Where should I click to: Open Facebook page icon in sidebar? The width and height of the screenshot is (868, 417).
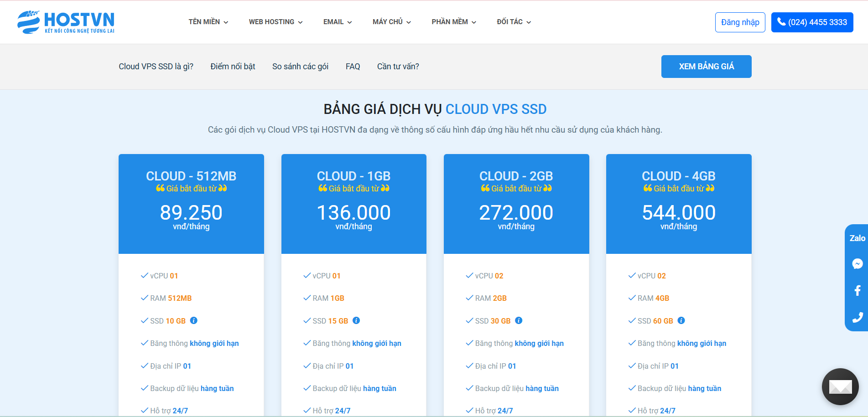[857, 291]
